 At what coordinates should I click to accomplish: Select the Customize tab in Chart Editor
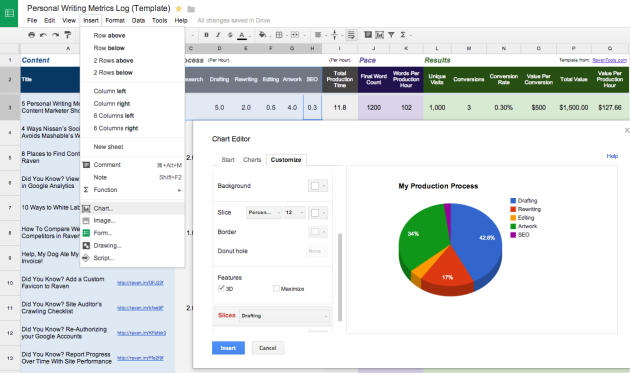(286, 160)
